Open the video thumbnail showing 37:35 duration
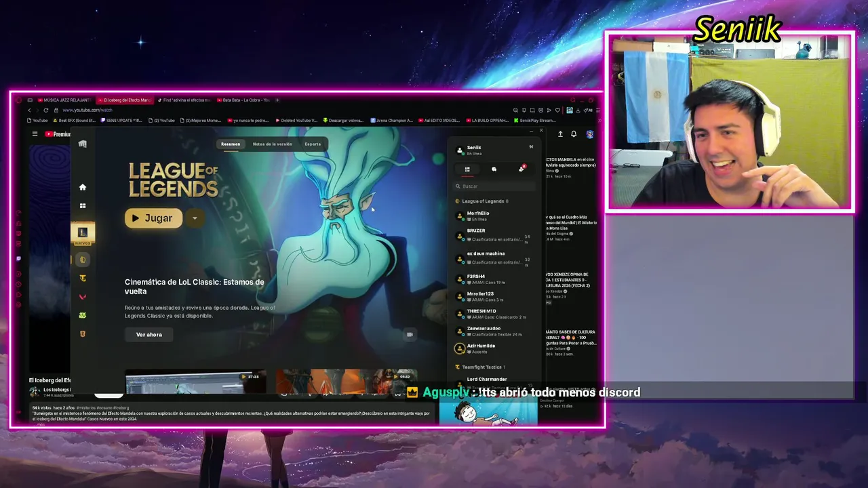868x488 pixels. [195, 382]
